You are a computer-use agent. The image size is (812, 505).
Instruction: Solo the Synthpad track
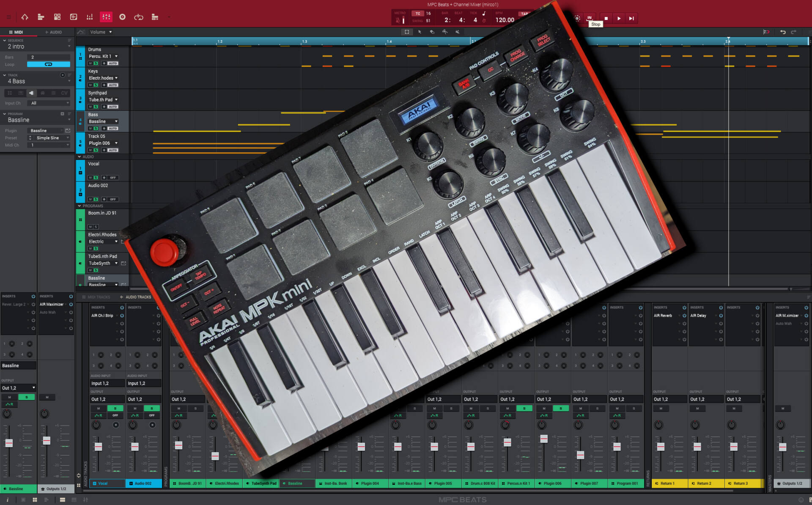tap(96, 107)
